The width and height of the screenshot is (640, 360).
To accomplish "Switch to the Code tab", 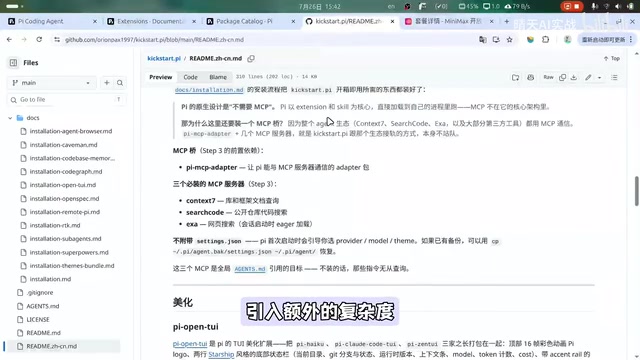I will coord(190,77).
